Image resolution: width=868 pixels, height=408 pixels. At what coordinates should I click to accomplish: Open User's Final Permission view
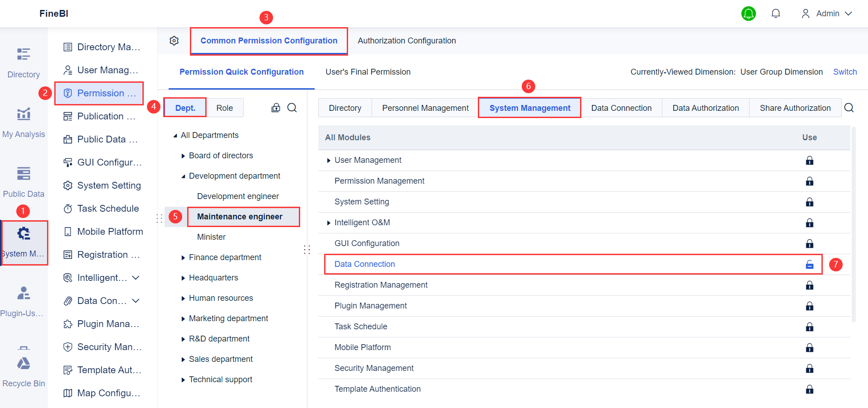368,72
